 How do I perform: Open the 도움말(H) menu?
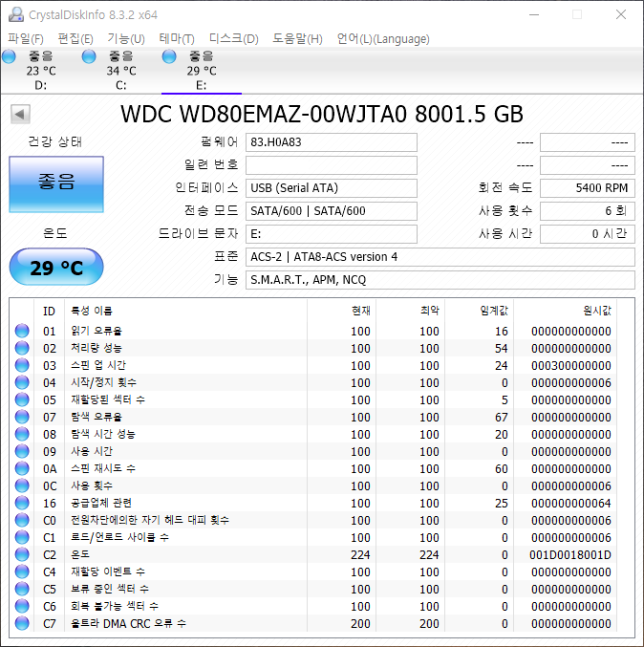(297, 39)
